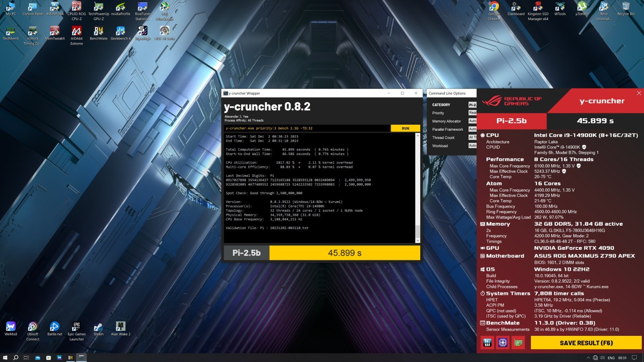Open Task View on taskbar

pos(26,358)
